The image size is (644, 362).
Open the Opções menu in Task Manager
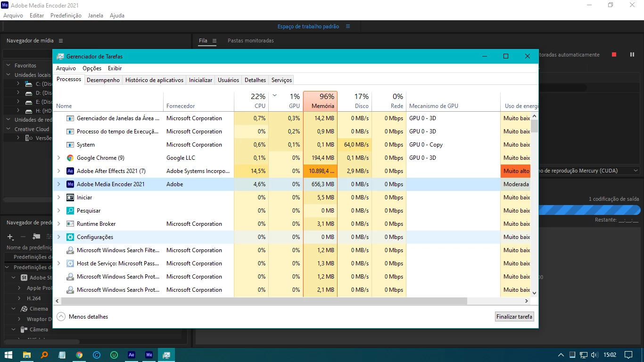(92, 68)
